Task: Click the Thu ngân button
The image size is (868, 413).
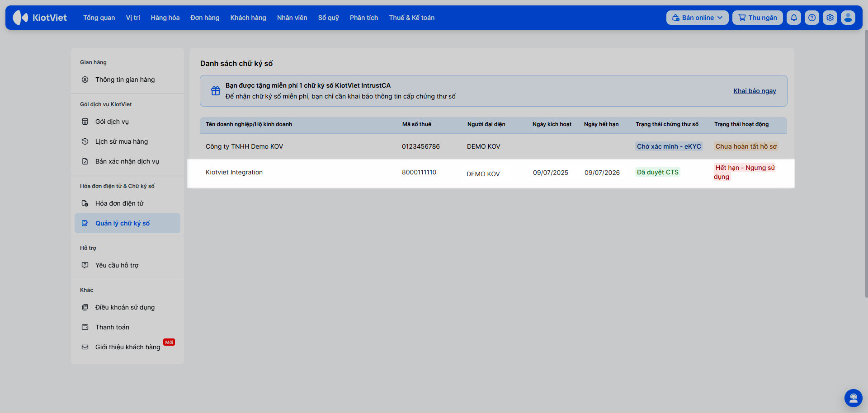Action: click(758, 18)
